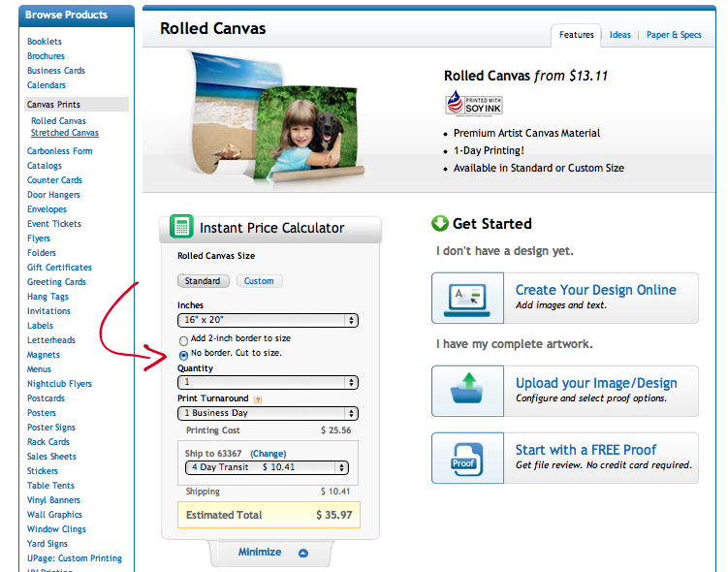The height and width of the screenshot is (572, 728).
Task: Click the Minimize up-arrow icon
Action: [303, 553]
